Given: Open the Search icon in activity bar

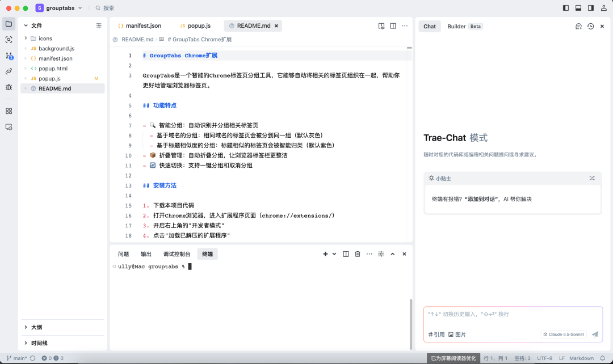Looking at the screenshot, I should 9,40.
